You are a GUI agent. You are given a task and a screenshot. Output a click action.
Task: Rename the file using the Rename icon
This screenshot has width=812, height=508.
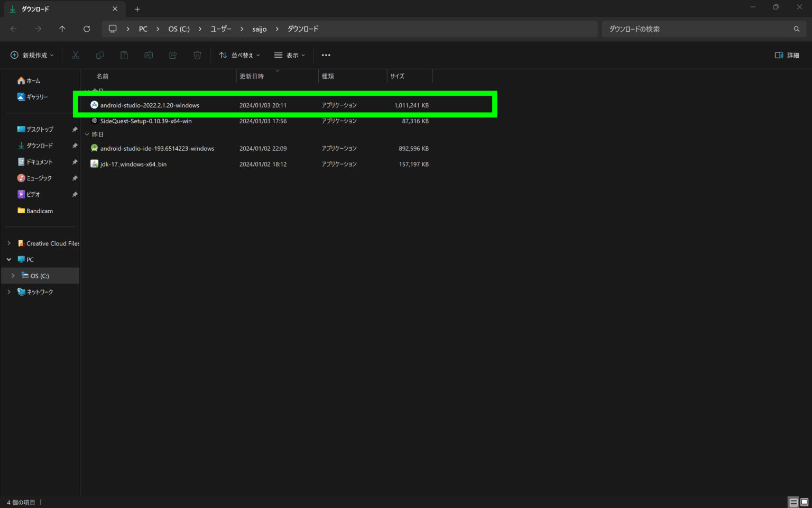point(149,55)
